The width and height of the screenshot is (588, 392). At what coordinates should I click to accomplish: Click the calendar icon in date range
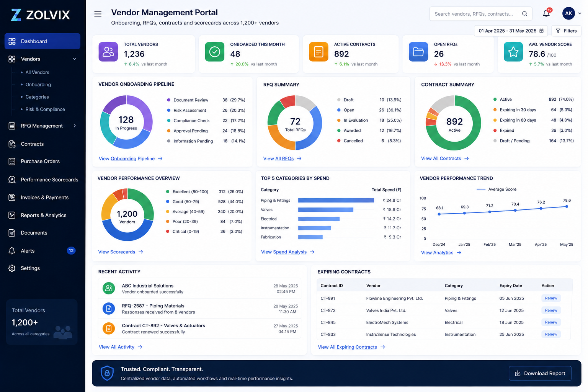[x=541, y=31]
